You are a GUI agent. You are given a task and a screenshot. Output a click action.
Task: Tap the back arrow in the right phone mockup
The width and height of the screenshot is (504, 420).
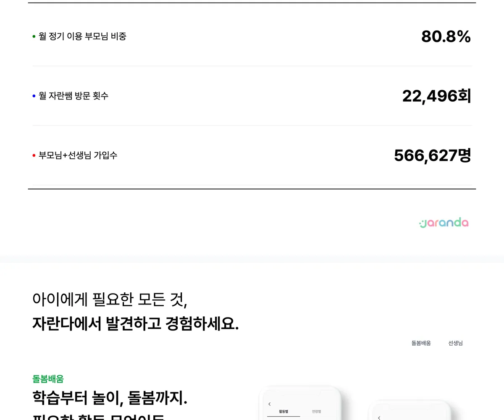coord(379,418)
